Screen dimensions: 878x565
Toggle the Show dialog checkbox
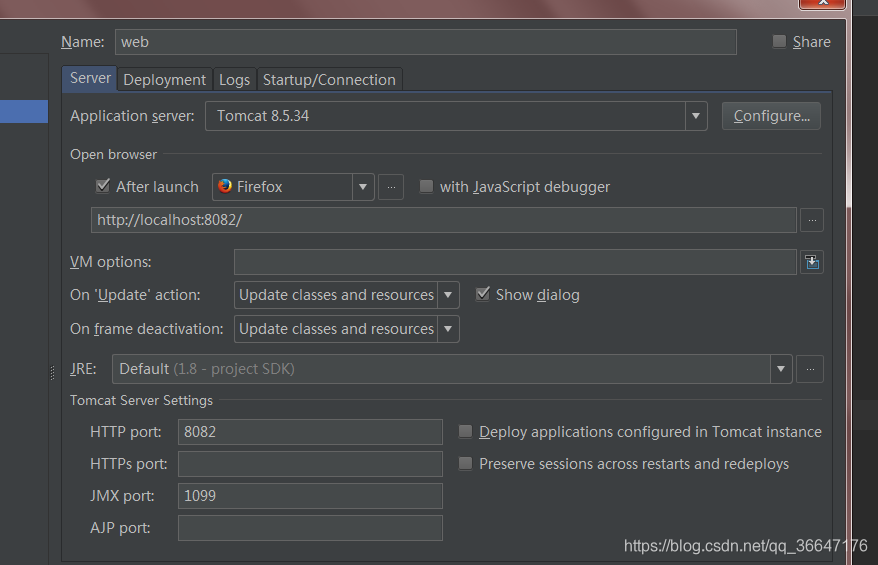coord(483,294)
